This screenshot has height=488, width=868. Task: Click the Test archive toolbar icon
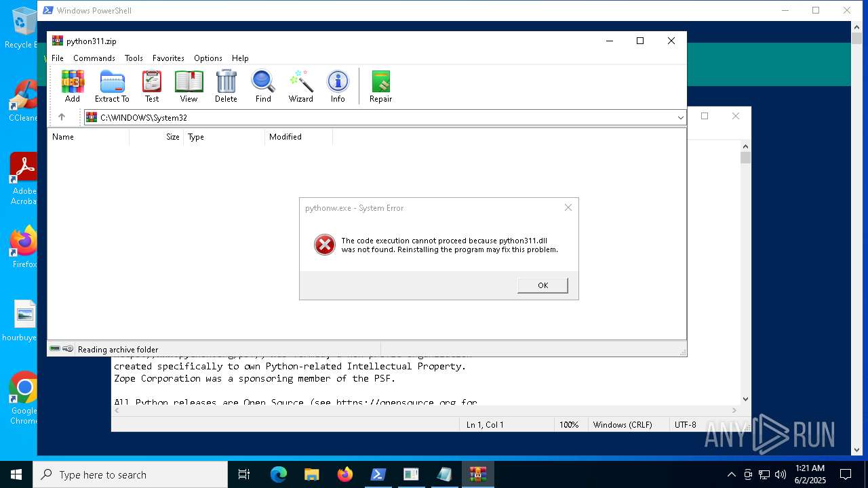click(152, 86)
